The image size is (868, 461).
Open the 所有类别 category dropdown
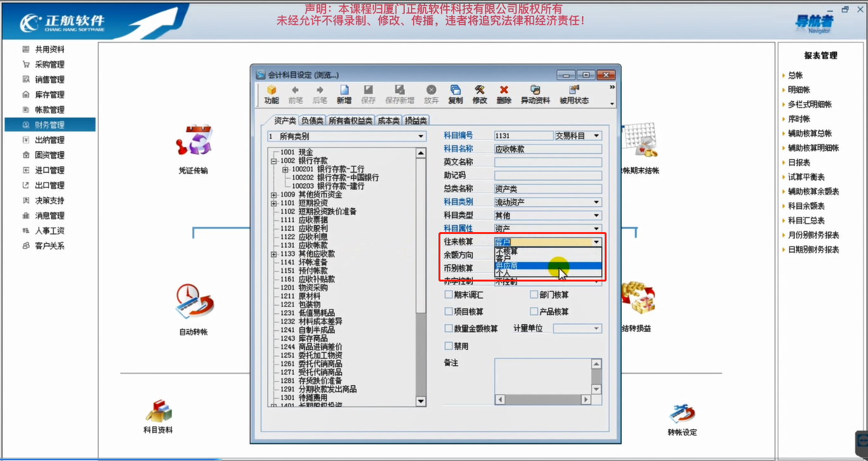point(420,136)
